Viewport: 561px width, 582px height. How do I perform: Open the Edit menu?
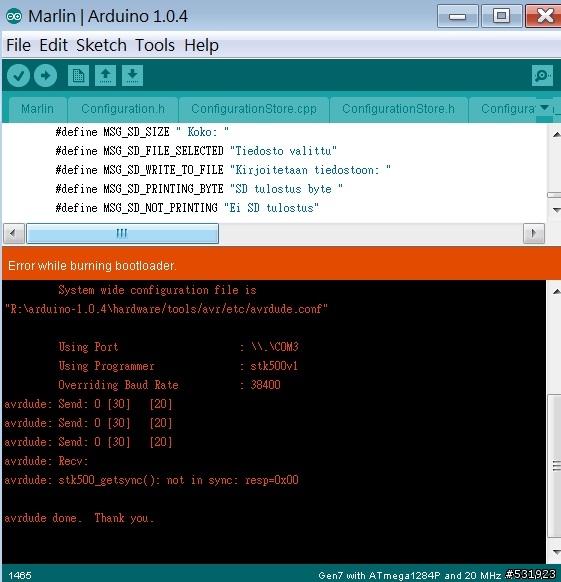click(53, 45)
